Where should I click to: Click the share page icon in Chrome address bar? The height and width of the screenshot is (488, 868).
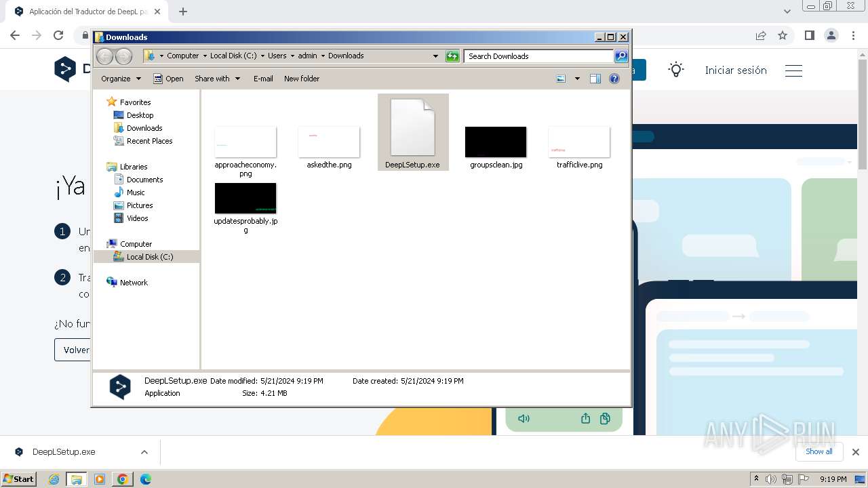click(761, 35)
